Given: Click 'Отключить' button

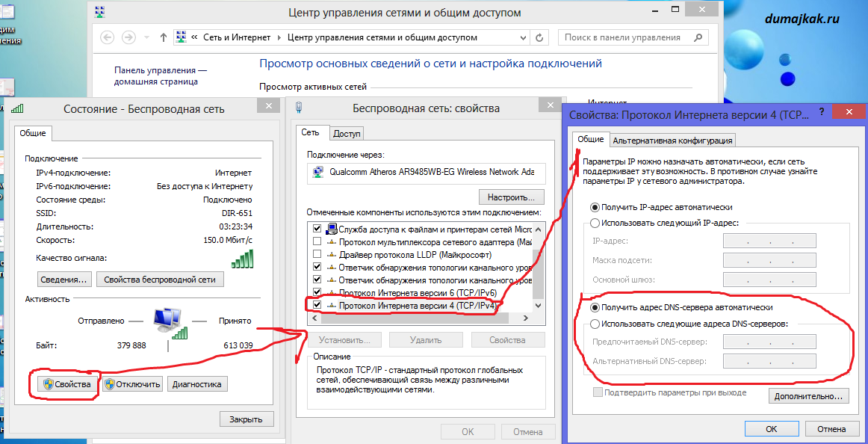Looking at the screenshot, I should point(133,384).
